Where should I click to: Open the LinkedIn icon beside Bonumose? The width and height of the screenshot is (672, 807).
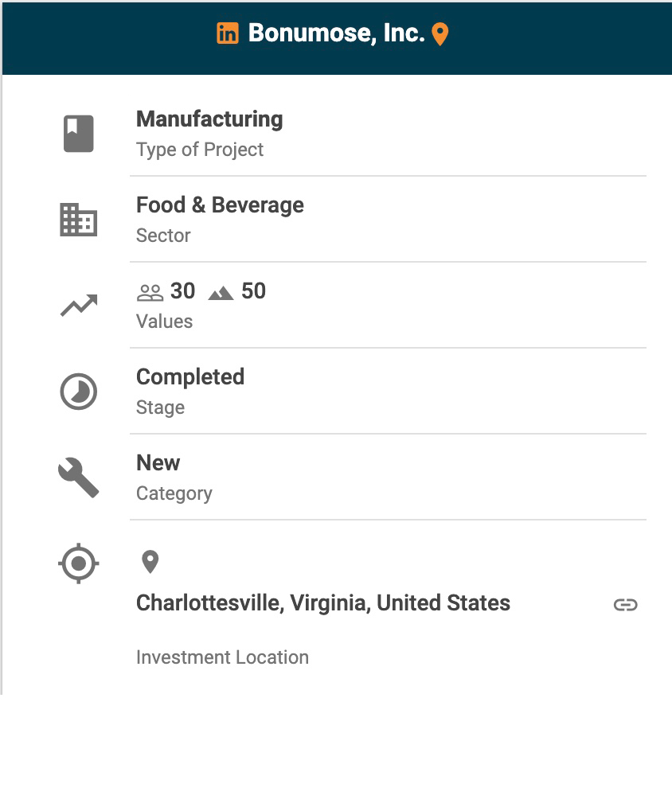(228, 33)
